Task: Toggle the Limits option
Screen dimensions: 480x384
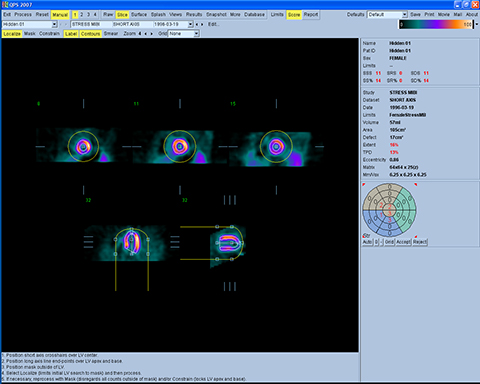Action: click(277, 15)
